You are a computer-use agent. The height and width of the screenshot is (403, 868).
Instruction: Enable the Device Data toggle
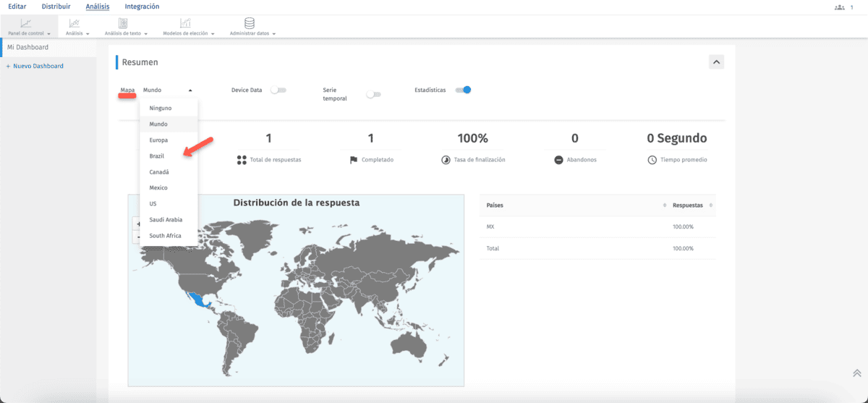pos(278,90)
